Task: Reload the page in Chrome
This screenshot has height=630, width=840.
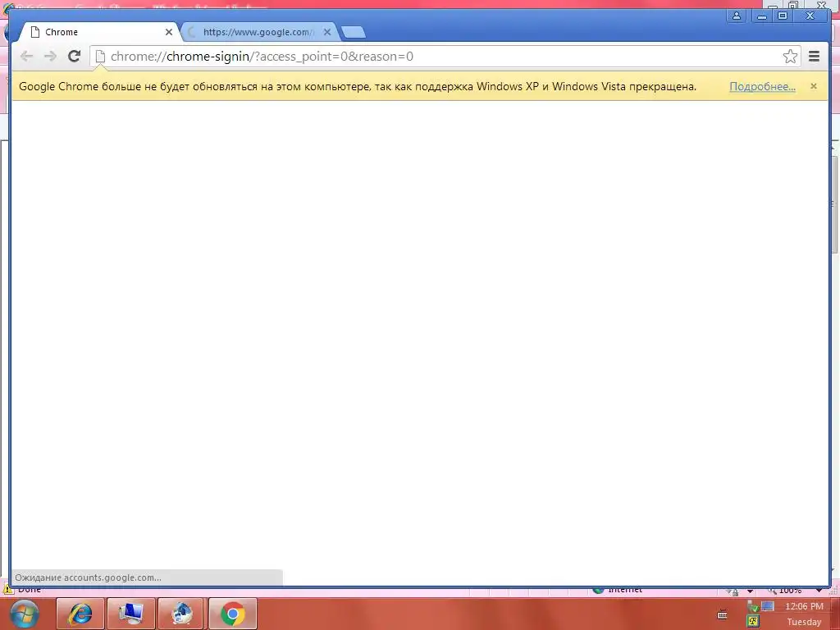Action: [x=74, y=56]
